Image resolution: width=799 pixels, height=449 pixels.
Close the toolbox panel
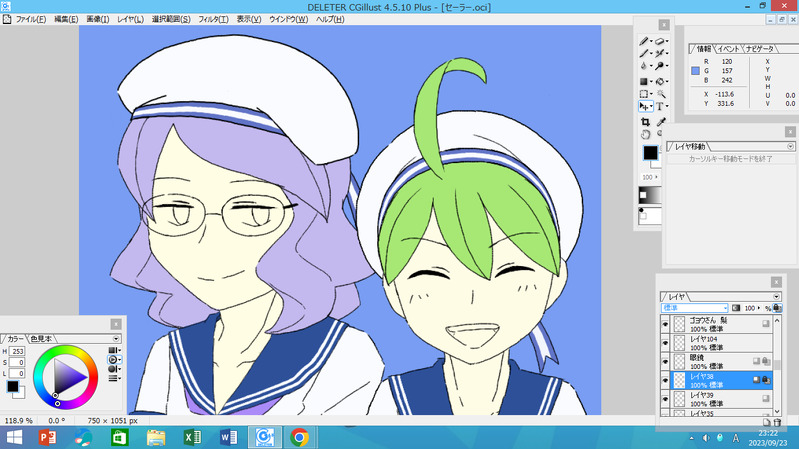[x=663, y=24]
